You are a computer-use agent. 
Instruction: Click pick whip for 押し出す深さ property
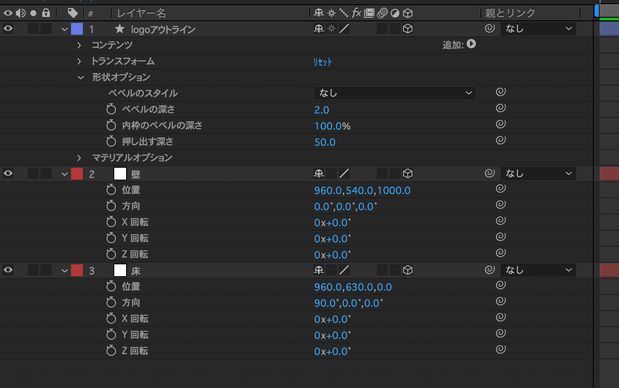[x=501, y=140]
